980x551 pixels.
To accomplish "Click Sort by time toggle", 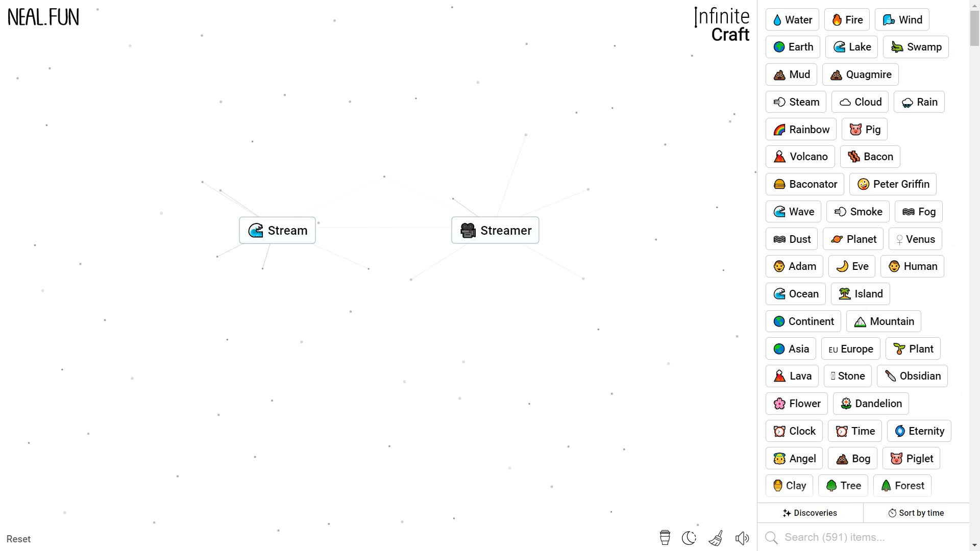I will [917, 513].
